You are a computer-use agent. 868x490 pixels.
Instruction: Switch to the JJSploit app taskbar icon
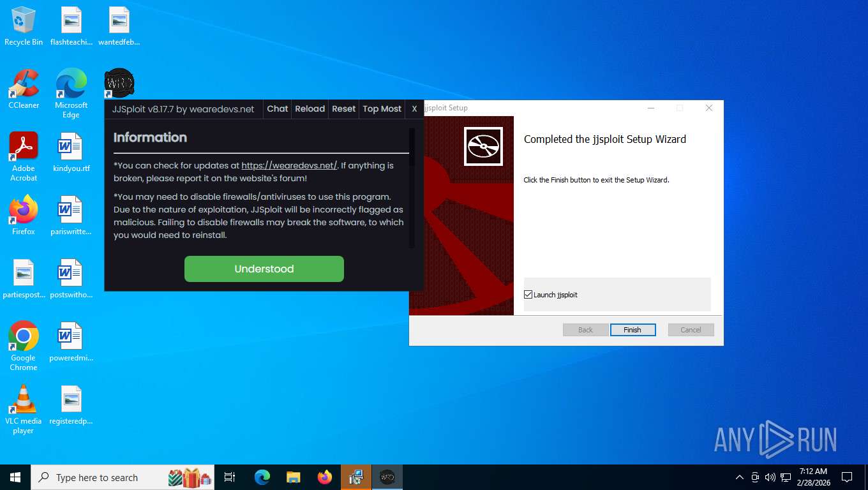pyautogui.click(x=387, y=477)
